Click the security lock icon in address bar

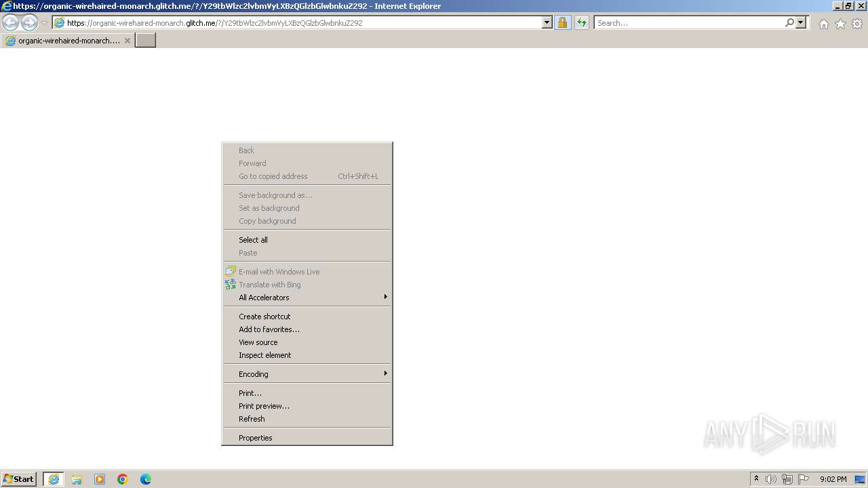[x=562, y=23]
